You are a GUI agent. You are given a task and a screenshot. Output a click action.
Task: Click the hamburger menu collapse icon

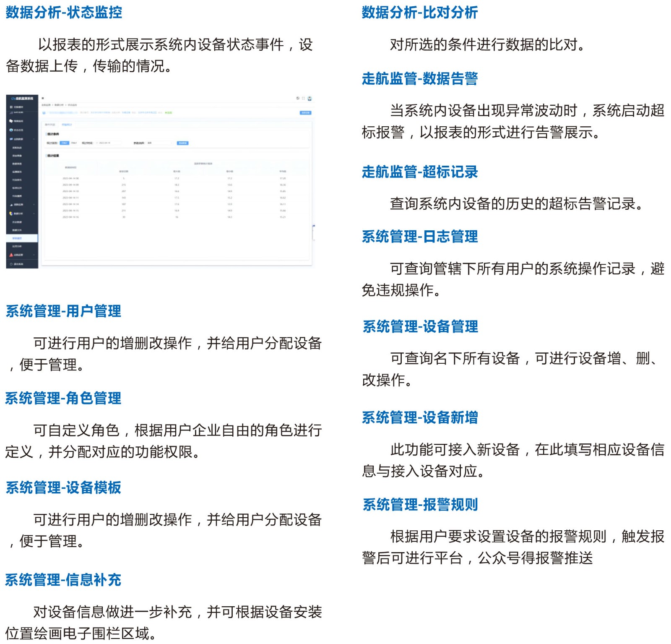[x=43, y=98]
